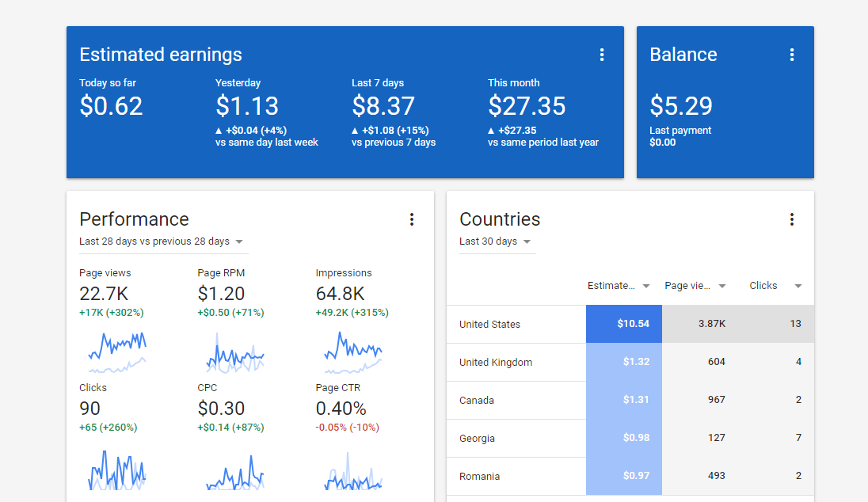Click the Romania country row
This screenshot has width=868, height=502.
[479, 476]
